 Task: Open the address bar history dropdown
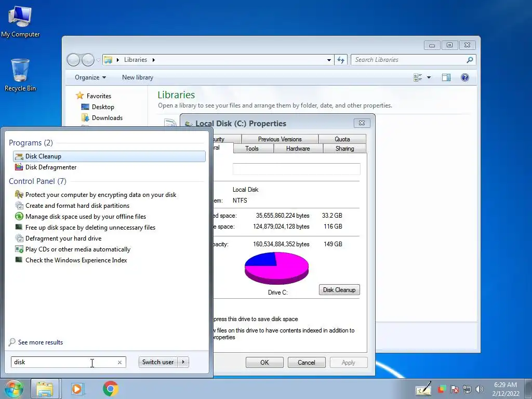(329, 60)
